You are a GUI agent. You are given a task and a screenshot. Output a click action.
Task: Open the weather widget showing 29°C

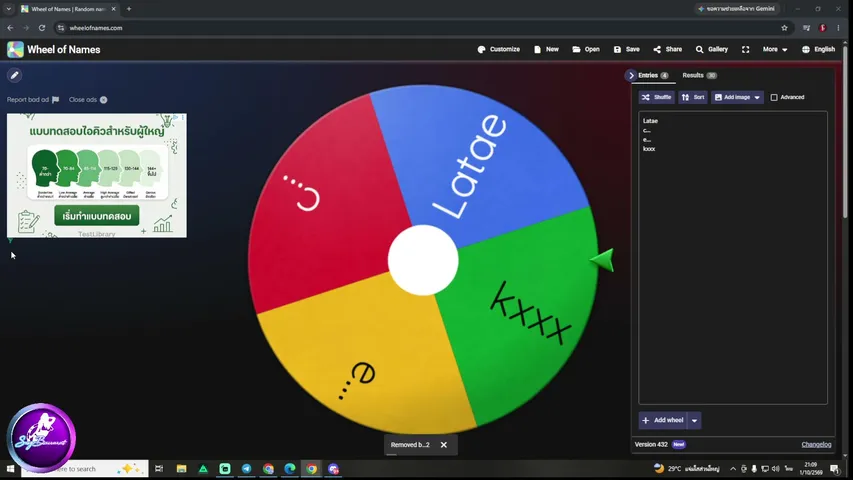pyautogui.click(x=686, y=469)
